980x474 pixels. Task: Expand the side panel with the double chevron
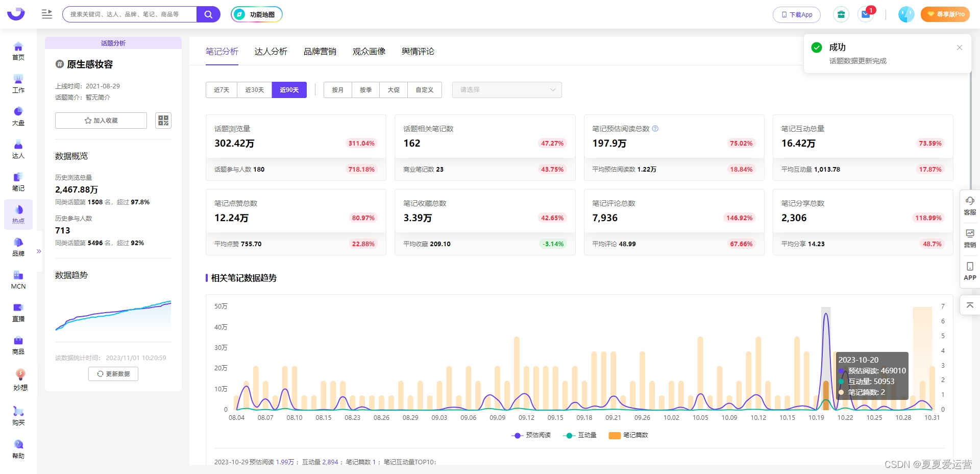39,251
